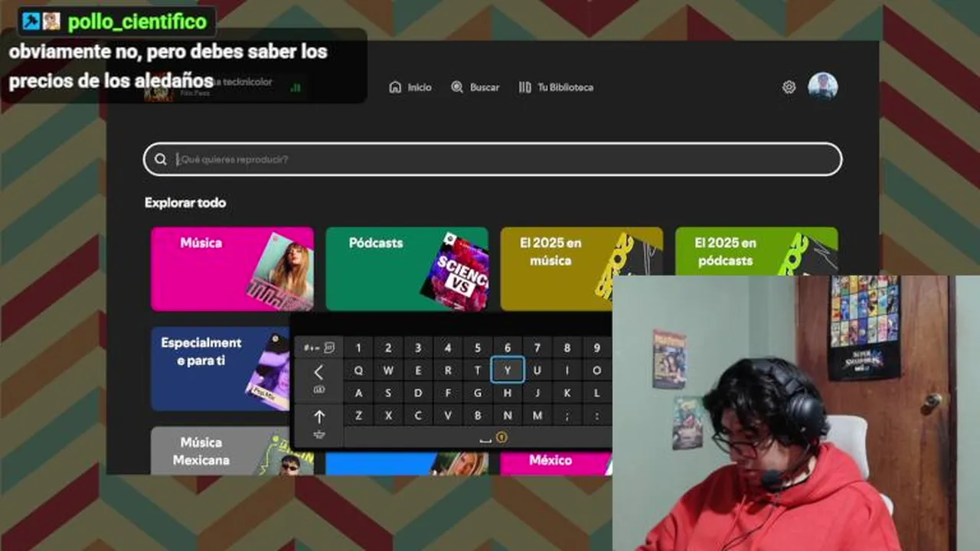Open the 'El 2025 en música' card
Image resolution: width=980 pixels, height=551 pixels.
click(582, 269)
